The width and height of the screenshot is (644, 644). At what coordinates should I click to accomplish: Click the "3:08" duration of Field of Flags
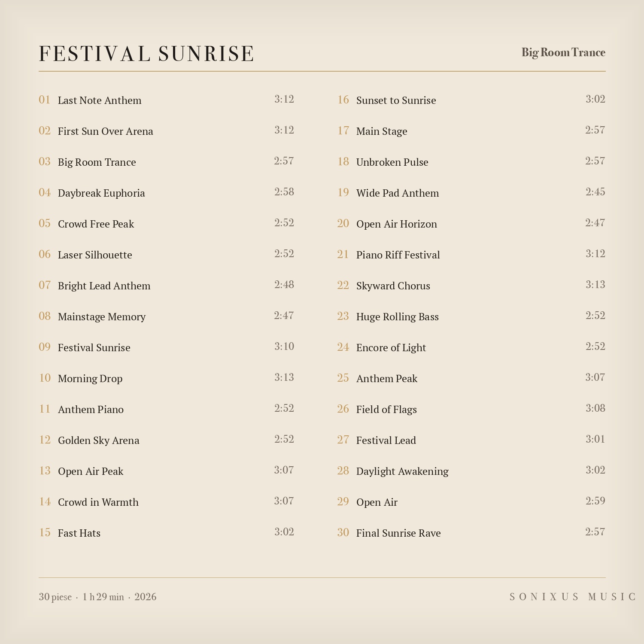(x=595, y=408)
